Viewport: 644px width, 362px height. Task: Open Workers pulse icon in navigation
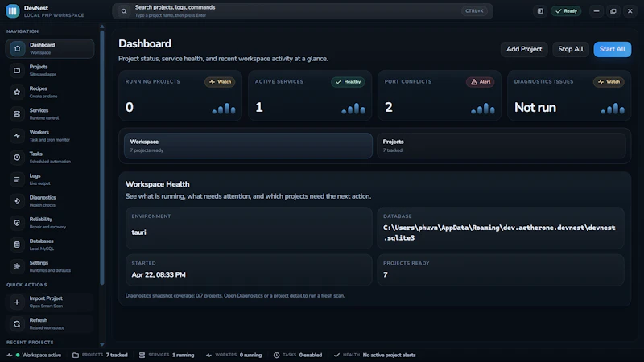click(x=17, y=135)
